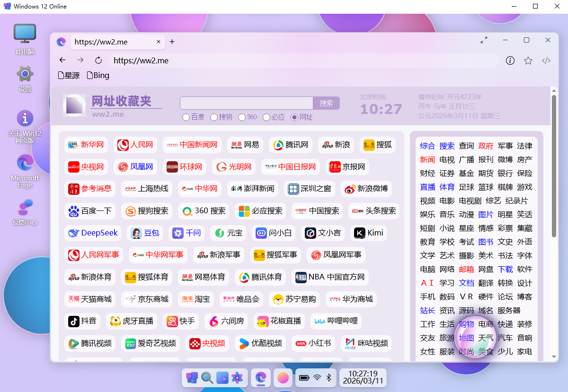The height and width of the screenshot is (392, 568).
Task: Bookmark page with the star icon
Action: click(528, 61)
